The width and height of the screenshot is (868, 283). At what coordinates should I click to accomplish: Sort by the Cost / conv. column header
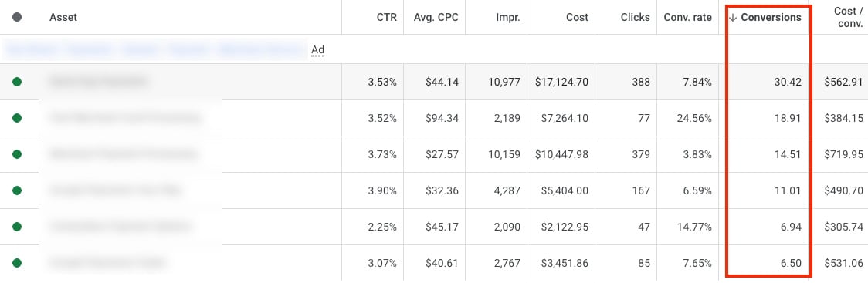coord(848,17)
